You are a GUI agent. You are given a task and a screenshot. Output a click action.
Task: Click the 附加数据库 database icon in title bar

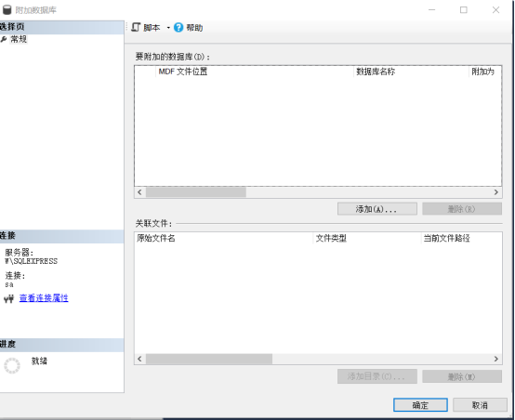point(7,10)
